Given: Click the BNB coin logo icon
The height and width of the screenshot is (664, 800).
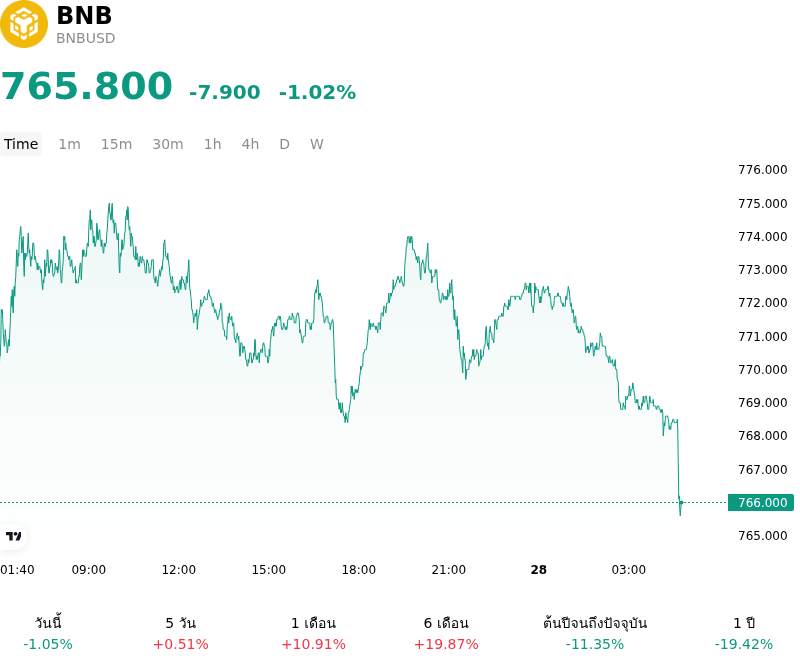Looking at the screenshot, I should pos(23,23).
